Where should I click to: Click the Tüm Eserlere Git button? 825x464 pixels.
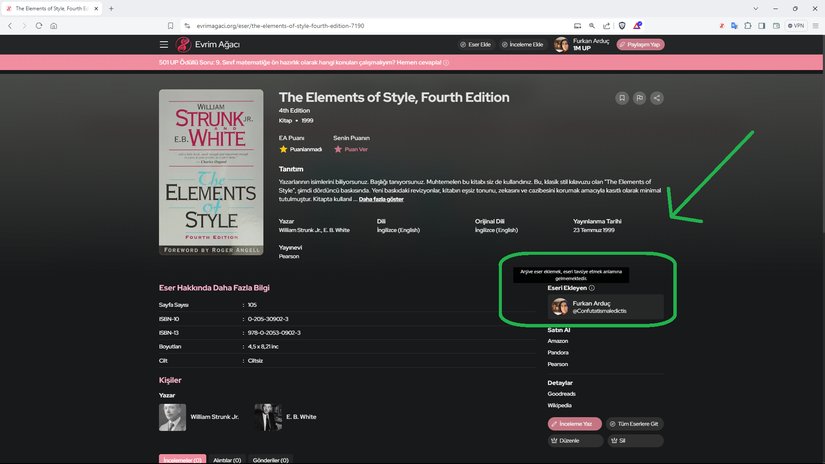coord(634,424)
